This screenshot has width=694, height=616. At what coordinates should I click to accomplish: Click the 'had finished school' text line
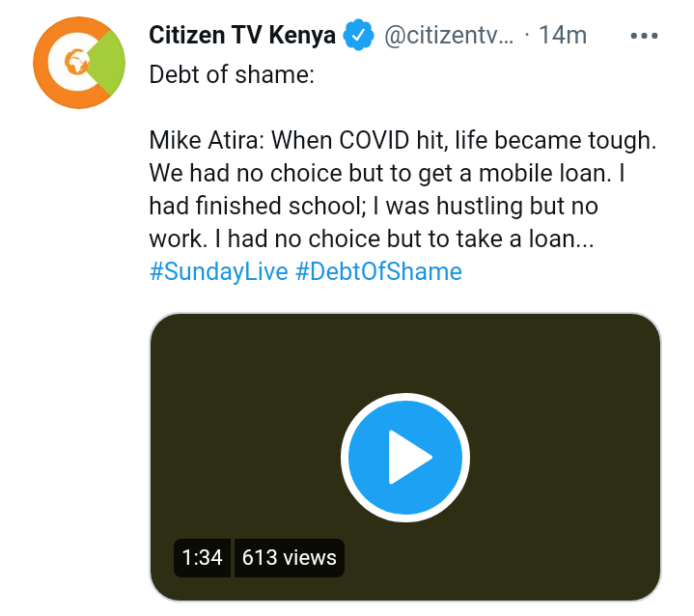click(x=374, y=206)
